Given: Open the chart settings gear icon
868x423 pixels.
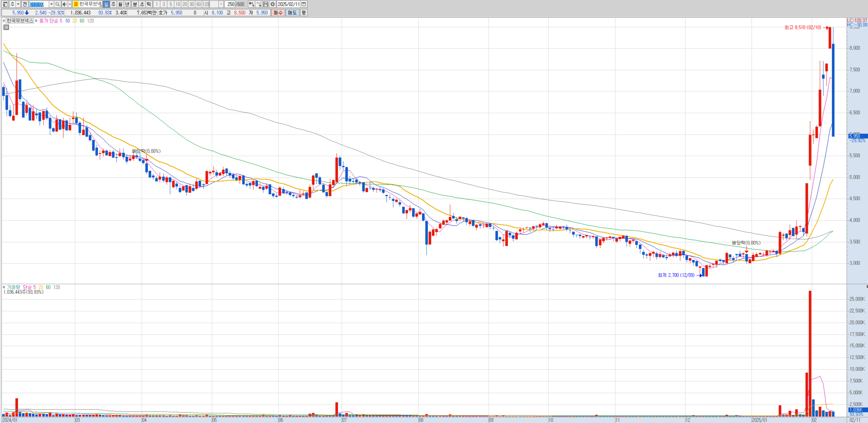Looking at the screenshot, I should point(273,4).
